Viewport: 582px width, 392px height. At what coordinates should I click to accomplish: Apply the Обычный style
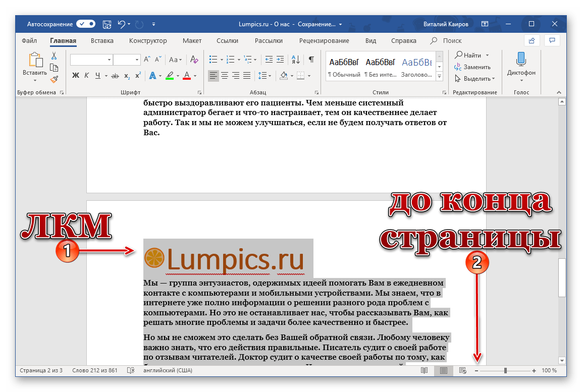(344, 67)
